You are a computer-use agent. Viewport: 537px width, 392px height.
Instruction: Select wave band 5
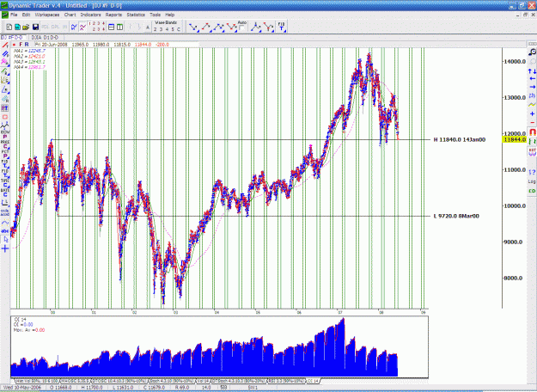click(x=173, y=29)
